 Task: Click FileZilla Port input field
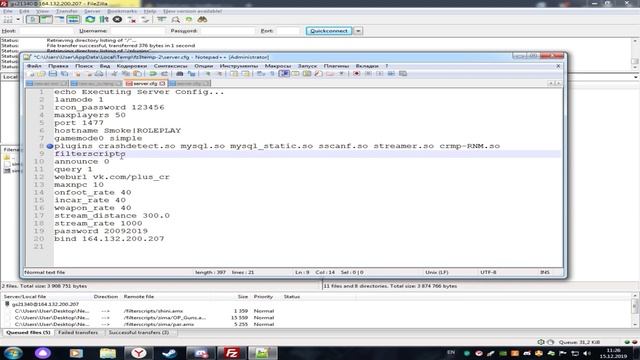(288, 31)
